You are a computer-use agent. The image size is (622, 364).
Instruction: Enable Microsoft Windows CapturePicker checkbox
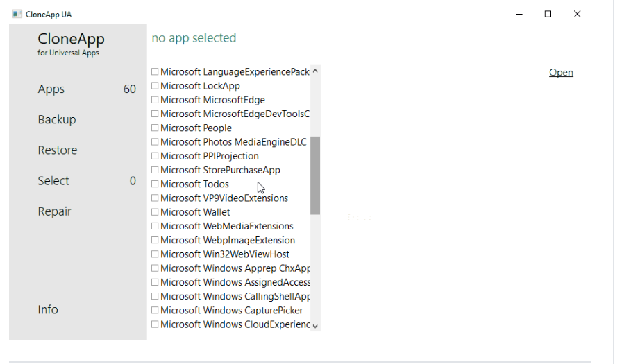click(x=155, y=310)
